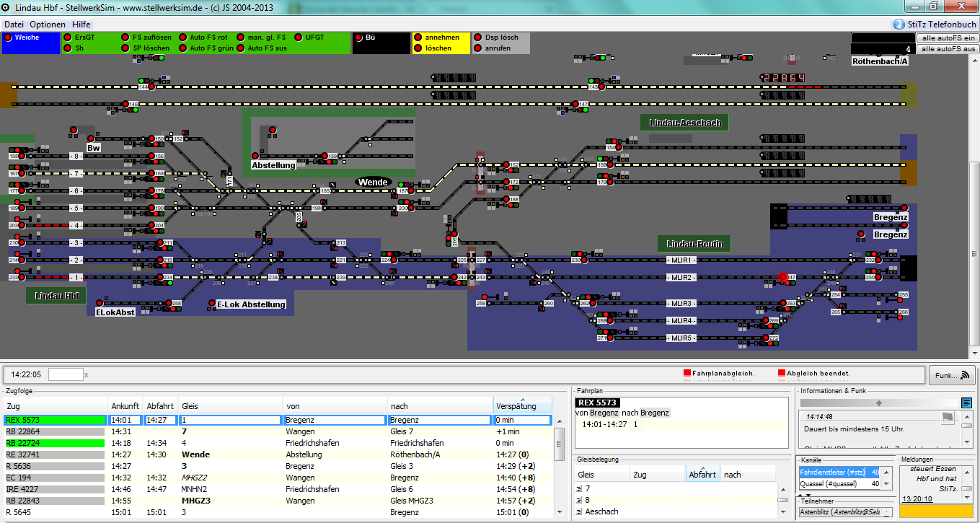Screen dimensions: 980x523
Task: Open the StiTz Telefonbuch globe icon
Action: tap(899, 24)
